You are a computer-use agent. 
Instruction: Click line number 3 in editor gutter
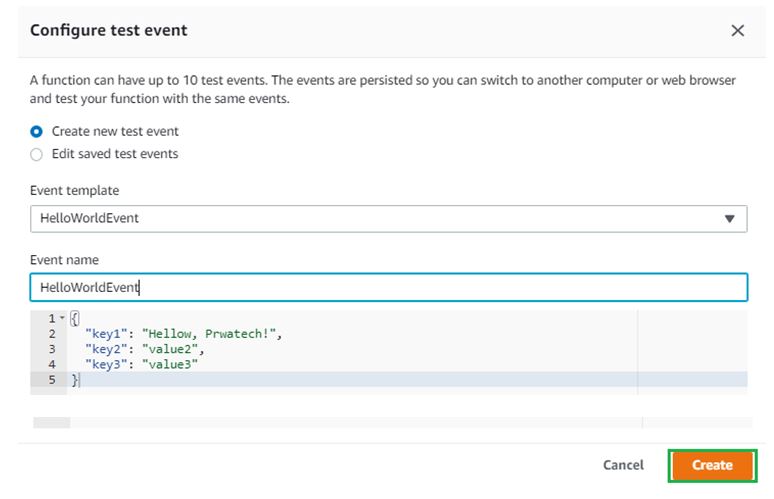(x=51, y=349)
